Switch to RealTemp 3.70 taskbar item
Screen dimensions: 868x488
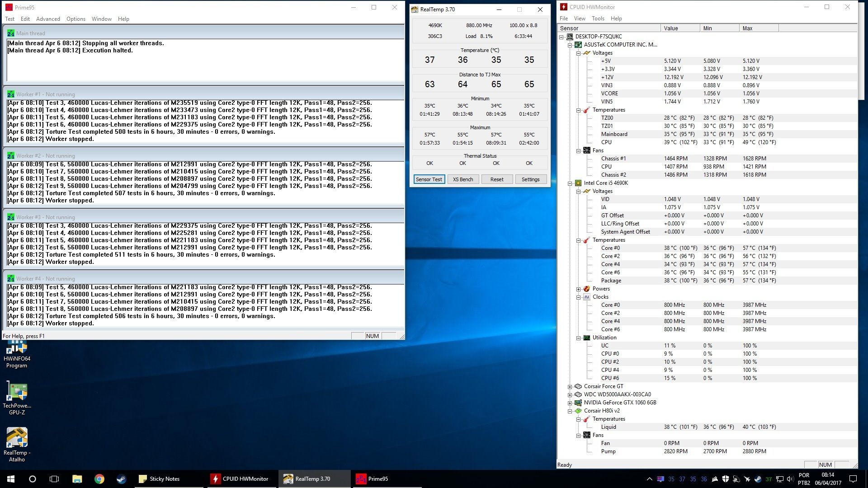pos(315,479)
